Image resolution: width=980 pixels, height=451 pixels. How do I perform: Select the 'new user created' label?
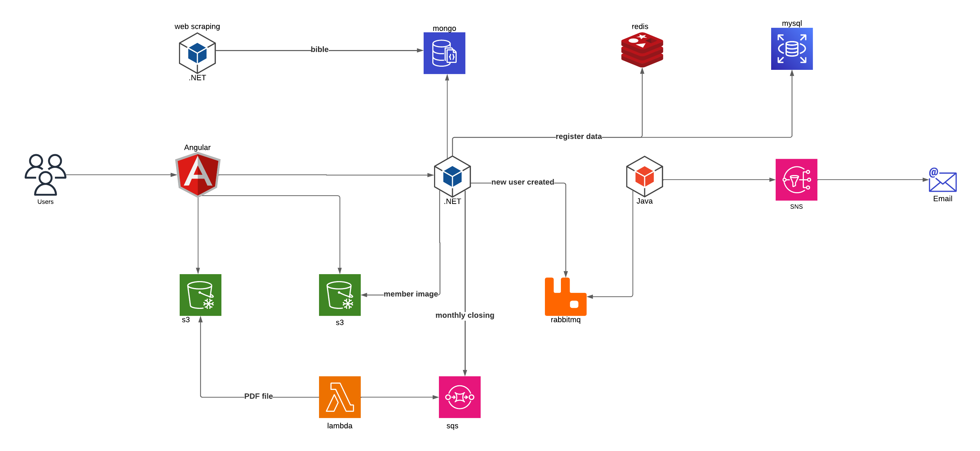(522, 182)
